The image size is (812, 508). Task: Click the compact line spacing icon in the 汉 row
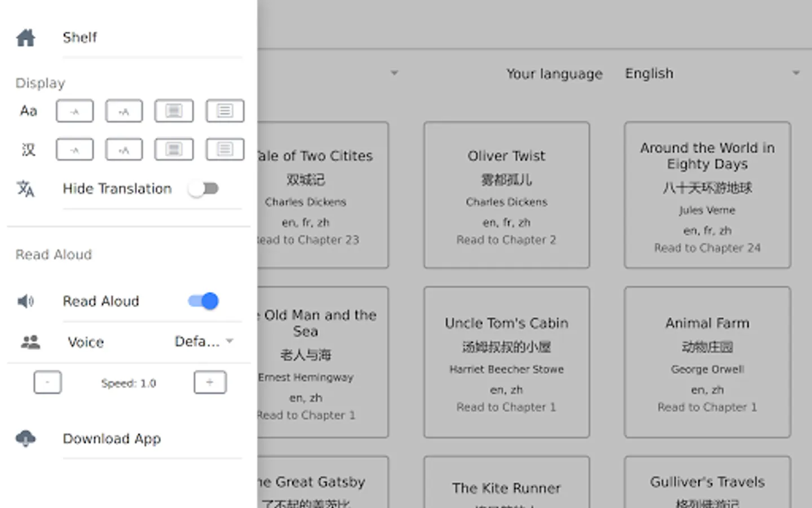pyautogui.click(x=174, y=150)
